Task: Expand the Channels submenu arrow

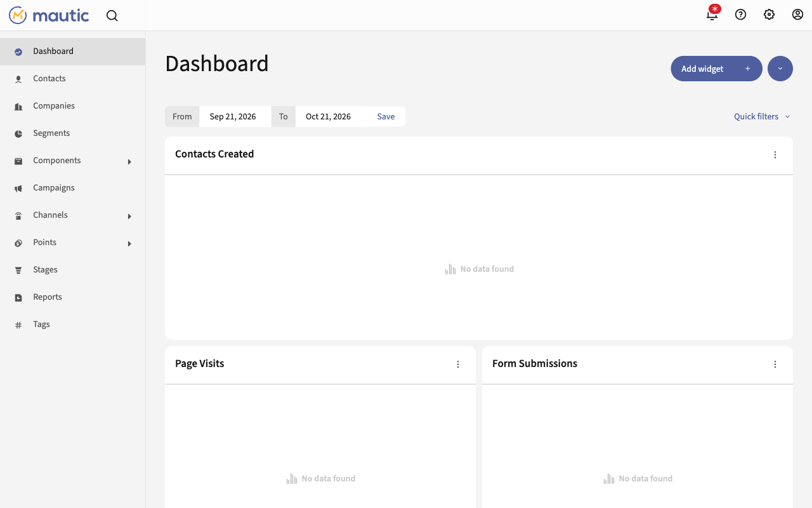Action: (129, 217)
